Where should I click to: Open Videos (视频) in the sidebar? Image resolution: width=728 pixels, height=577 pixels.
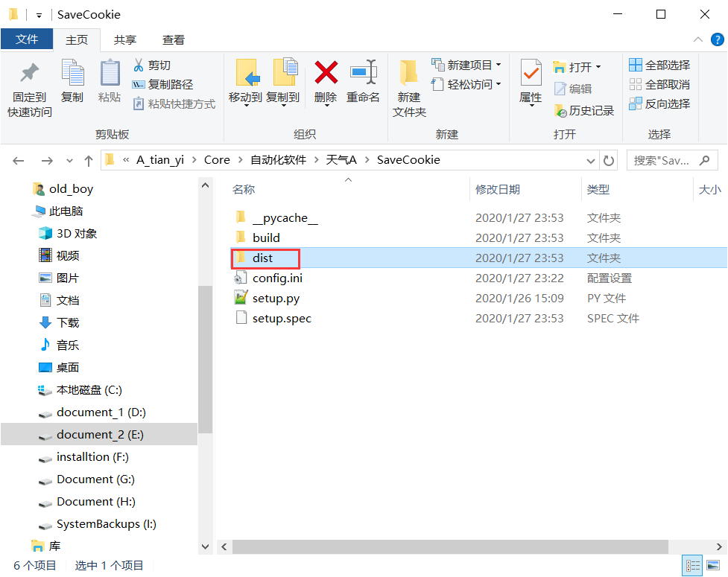point(59,255)
